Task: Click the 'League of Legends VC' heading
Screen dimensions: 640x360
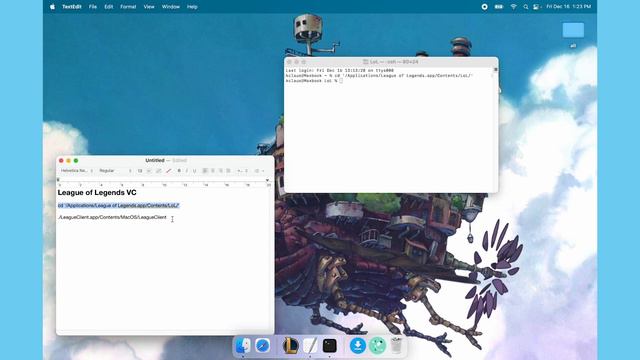Action: coord(97,192)
